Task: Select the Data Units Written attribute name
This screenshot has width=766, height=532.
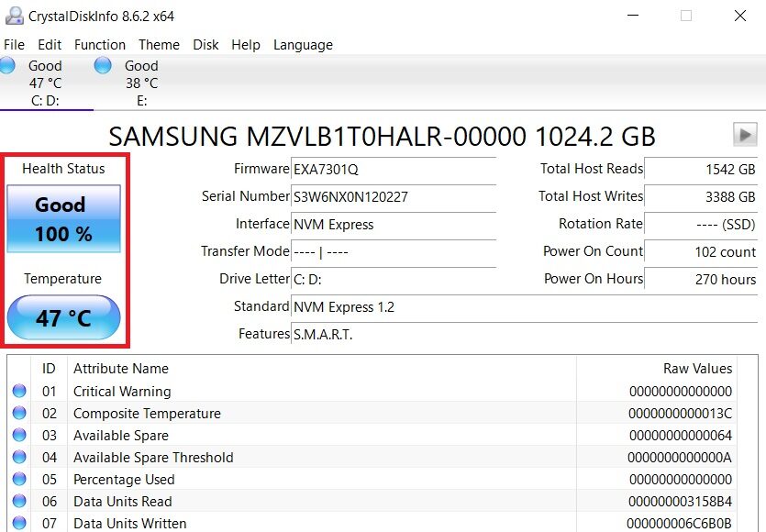Action: click(x=130, y=523)
